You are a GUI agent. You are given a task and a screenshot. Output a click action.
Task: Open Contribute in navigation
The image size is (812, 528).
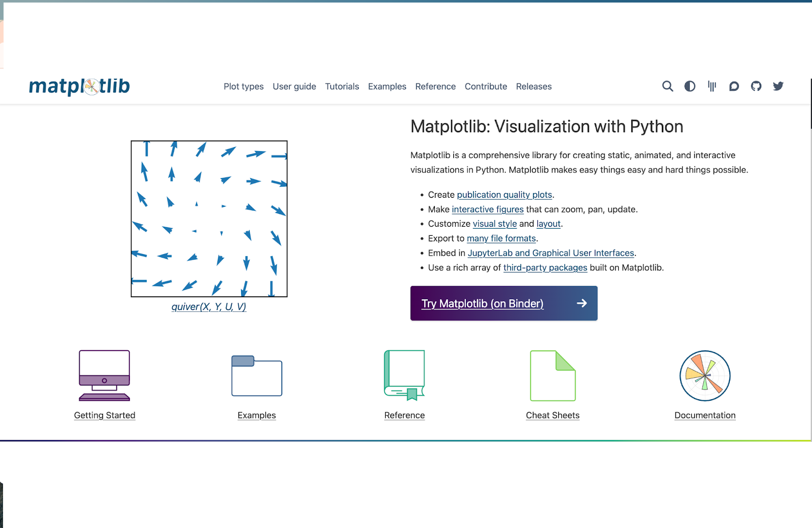486,86
